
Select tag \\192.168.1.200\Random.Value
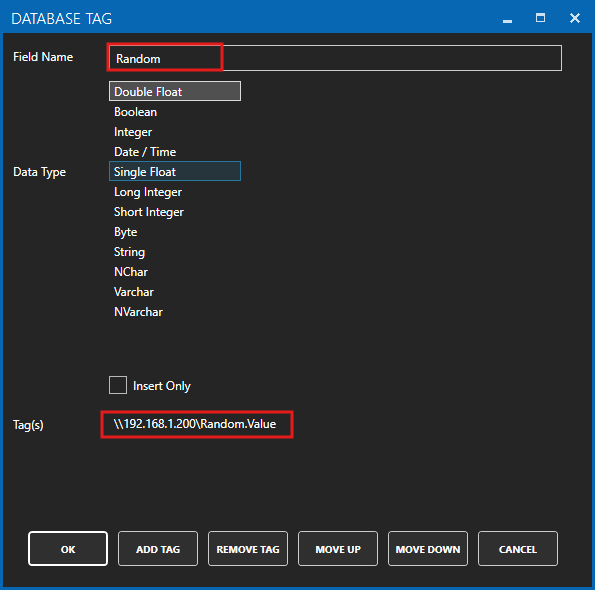coord(195,424)
